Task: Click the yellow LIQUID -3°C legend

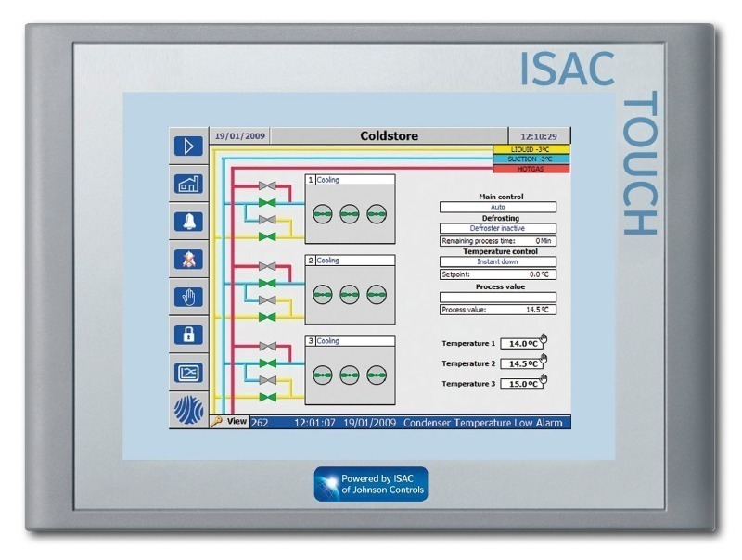Action: point(531,149)
